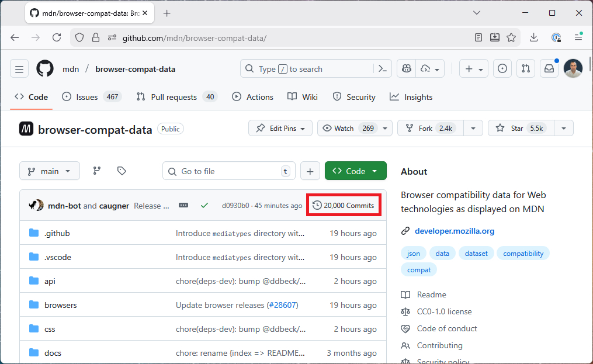The height and width of the screenshot is (364, 593).
Task: Bookmark this page with the star icon
Action: pos(511,37)
